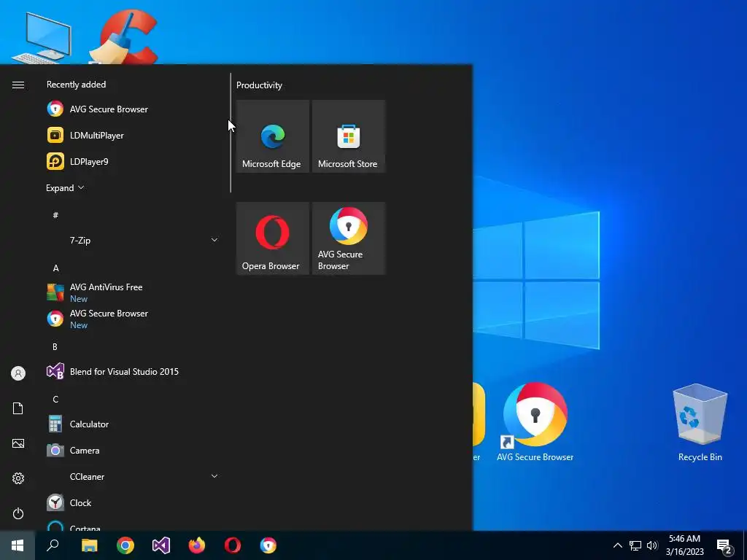
Task: Open the AVG Secure Browser tile
Action: 348,238
